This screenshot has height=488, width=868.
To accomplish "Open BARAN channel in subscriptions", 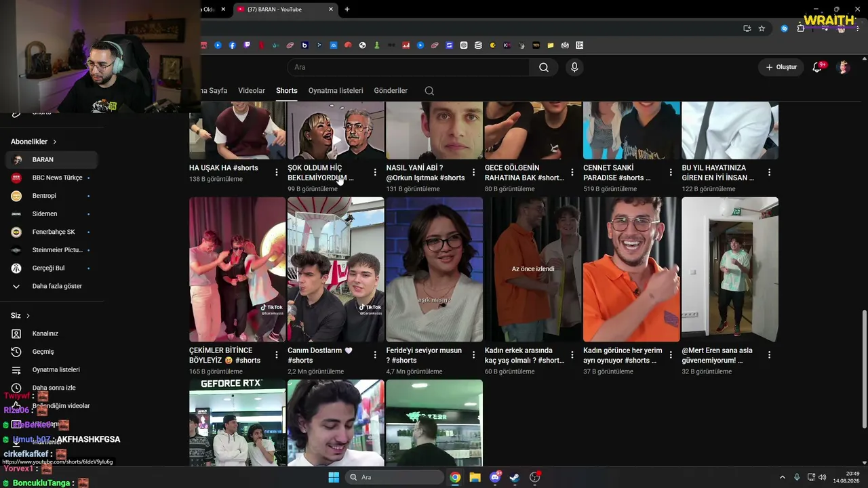I will pos(52,160).
